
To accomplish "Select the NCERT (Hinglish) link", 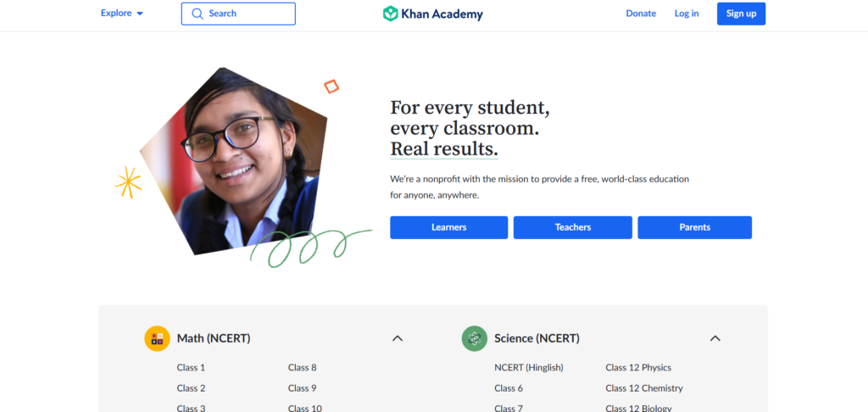I will (x=528, y=368).
